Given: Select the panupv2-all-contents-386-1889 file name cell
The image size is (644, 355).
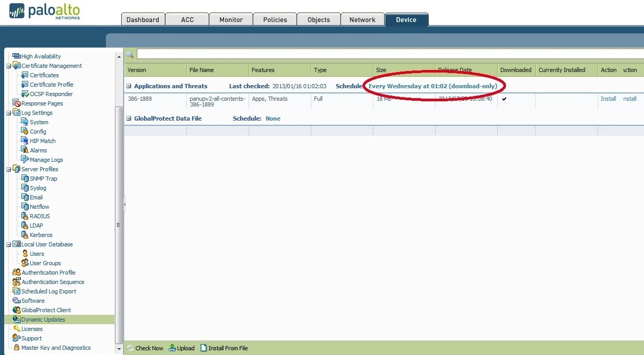Looking at the screenshot, I should (x=217, y=101).
